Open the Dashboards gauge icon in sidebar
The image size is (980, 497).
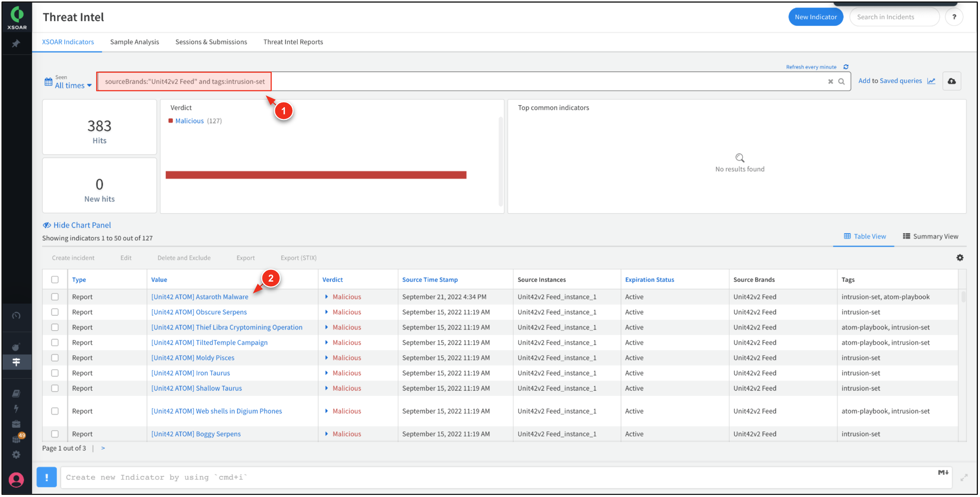pos(16,315)
